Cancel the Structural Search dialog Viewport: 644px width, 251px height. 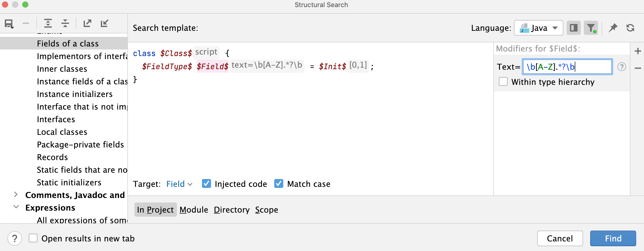(x=560, y=238)
